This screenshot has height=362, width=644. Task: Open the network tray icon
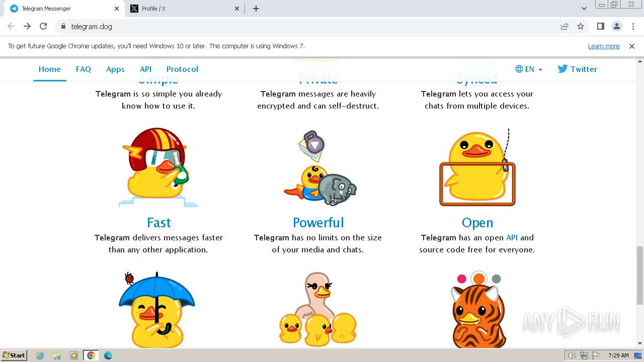[584, 355]
